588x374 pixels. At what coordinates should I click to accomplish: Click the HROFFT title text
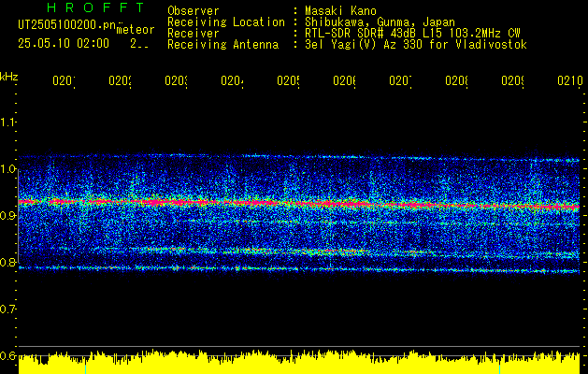tap(95, 7)
